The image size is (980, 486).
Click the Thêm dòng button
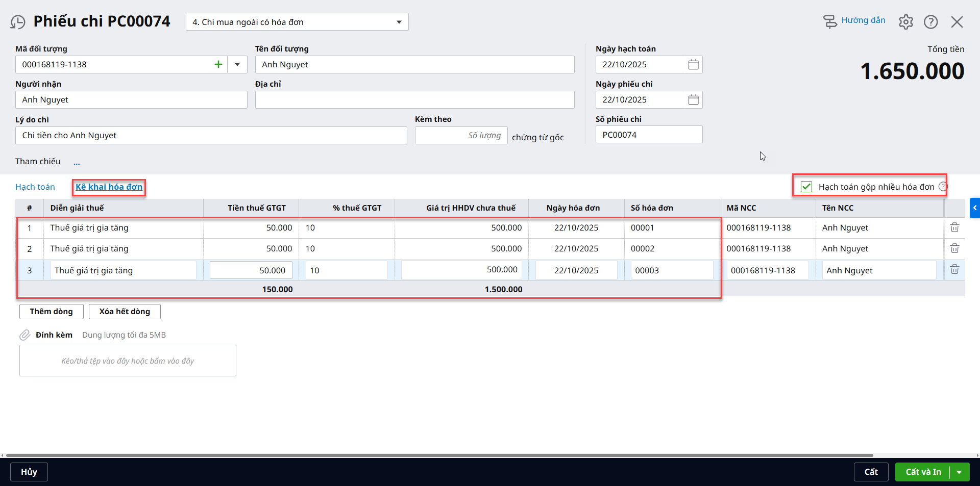(x=51, y=312)
